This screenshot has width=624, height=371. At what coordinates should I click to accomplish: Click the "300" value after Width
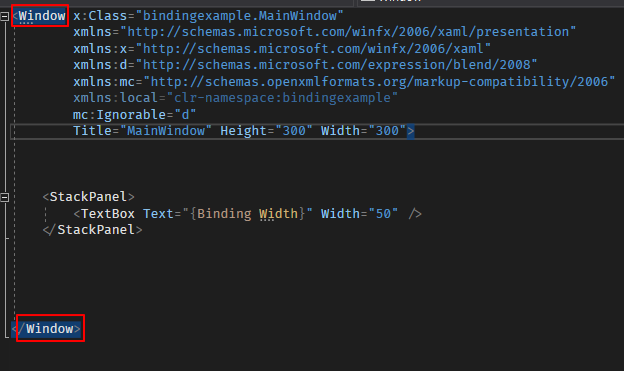coord(387,131)
